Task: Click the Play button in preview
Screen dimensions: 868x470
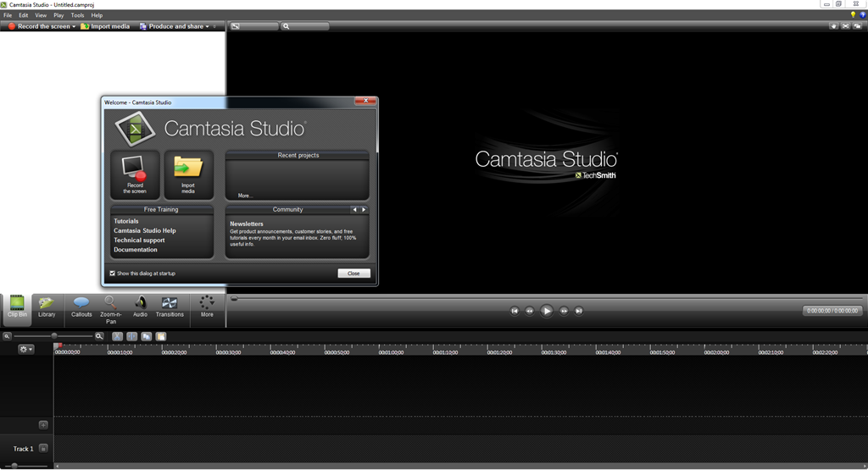Action: click(547, 311)
